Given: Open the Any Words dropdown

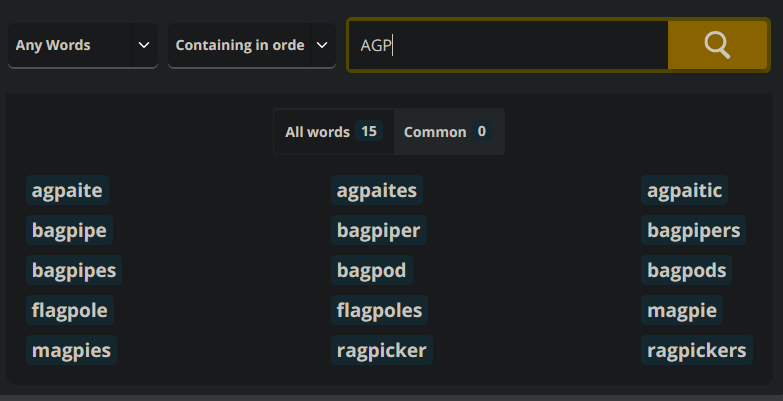Looking at the screenshot, I should [x=83, y=45].
